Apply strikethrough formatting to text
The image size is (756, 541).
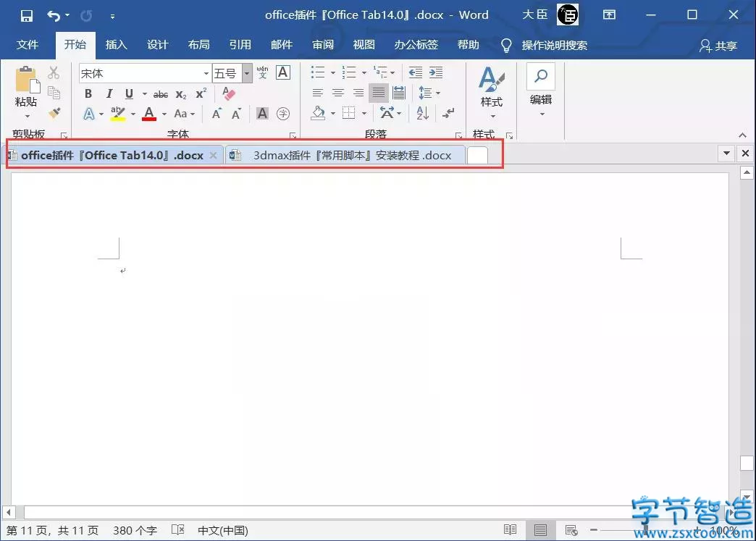(x=160, y=93)
